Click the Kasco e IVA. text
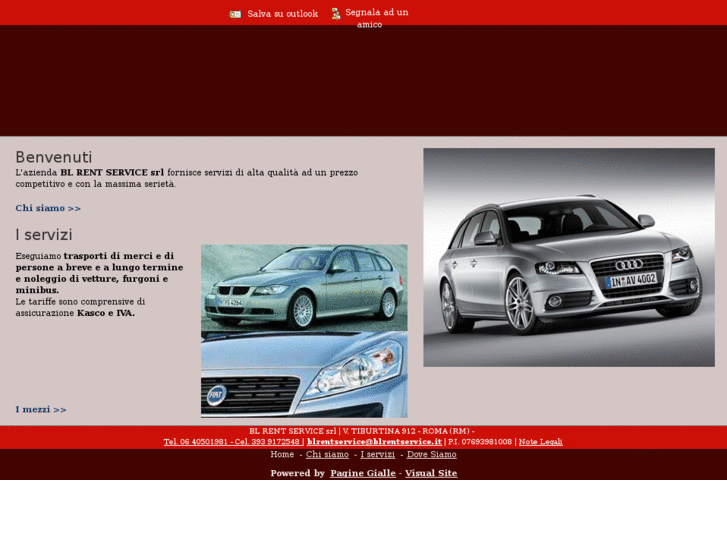Image resolution: width=727 pixels, height=545 pixels. 106,313
